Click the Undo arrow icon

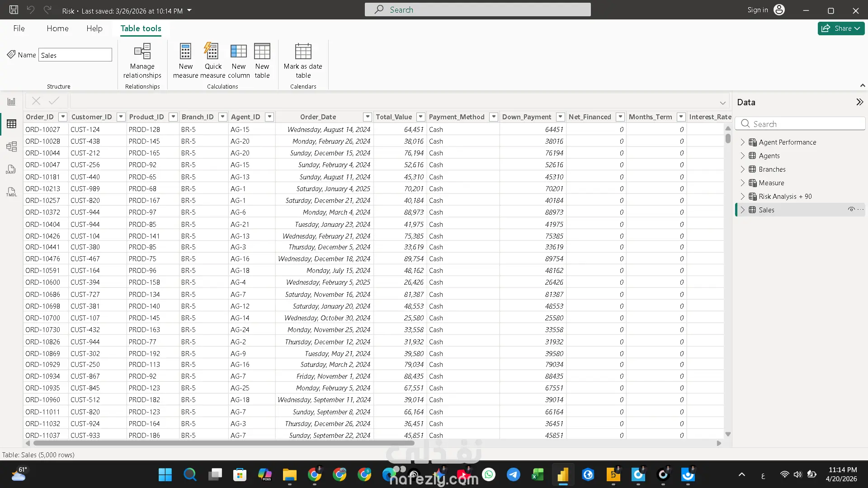31,10
